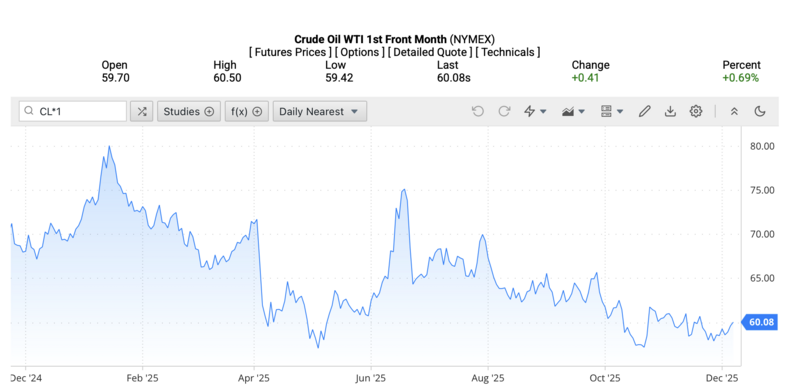Click the undo arrow icon
The height and width of the screenshot is (387, 800).
(478, 111)
